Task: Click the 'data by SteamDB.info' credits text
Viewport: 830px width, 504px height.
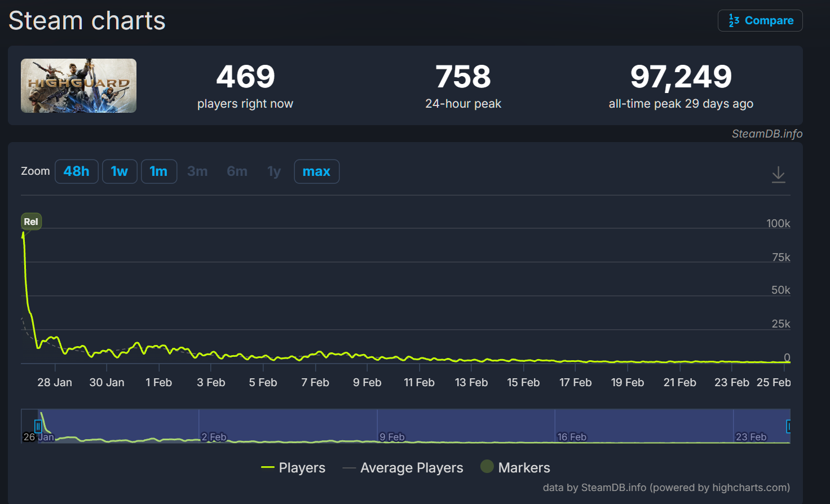Action: 666,488
